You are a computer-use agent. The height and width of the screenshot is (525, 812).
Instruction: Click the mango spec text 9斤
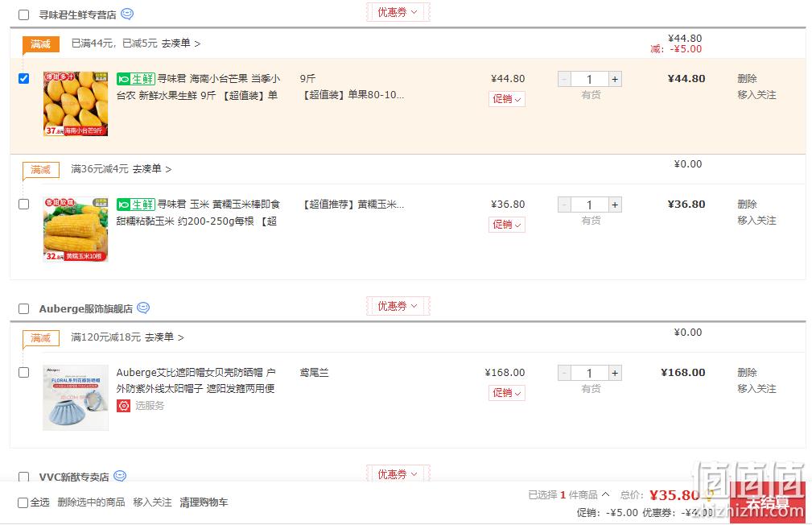(x=307, y=79)
